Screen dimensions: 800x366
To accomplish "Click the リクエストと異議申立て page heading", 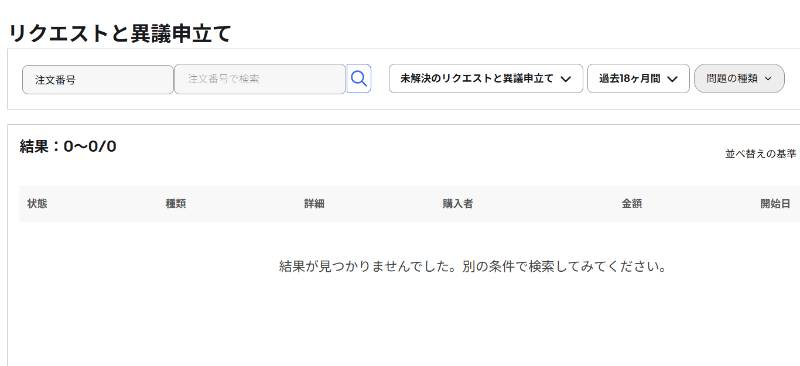I will pyautogui.click(x=120, y=34).
